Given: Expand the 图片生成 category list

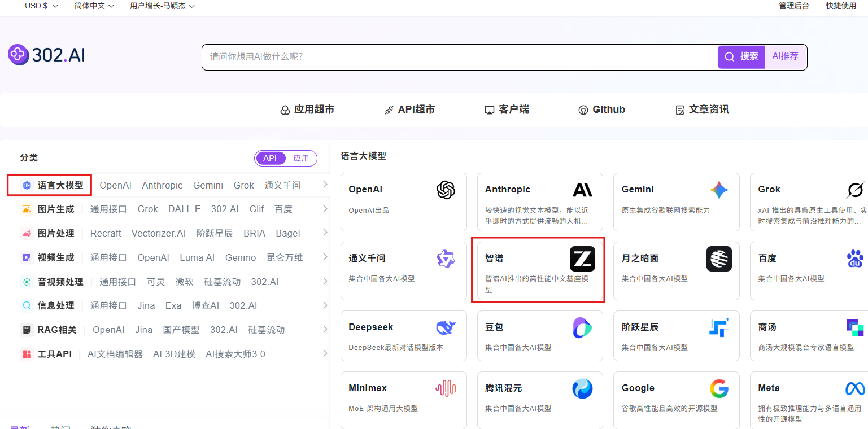Looking at the screenshot, I should pos(325,209).
